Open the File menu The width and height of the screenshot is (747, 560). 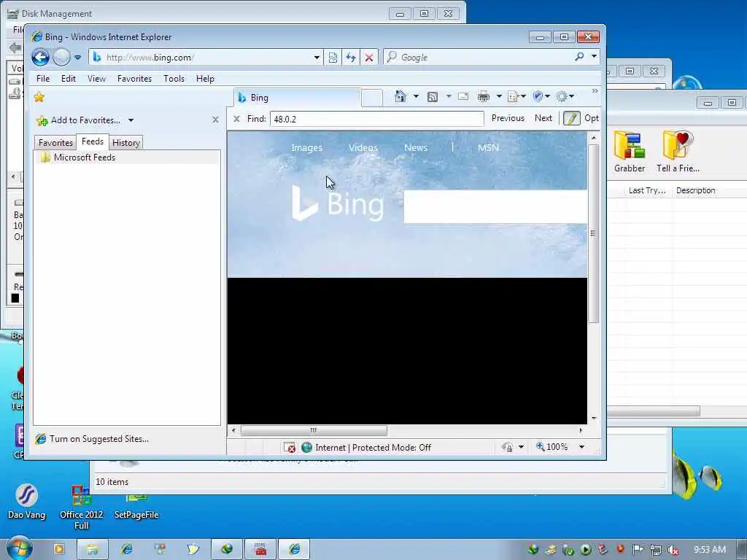tap(43, 79)
